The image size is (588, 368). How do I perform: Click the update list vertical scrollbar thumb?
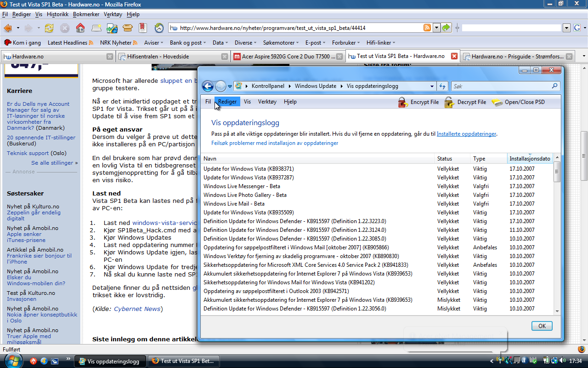click(x=557, y=172)
